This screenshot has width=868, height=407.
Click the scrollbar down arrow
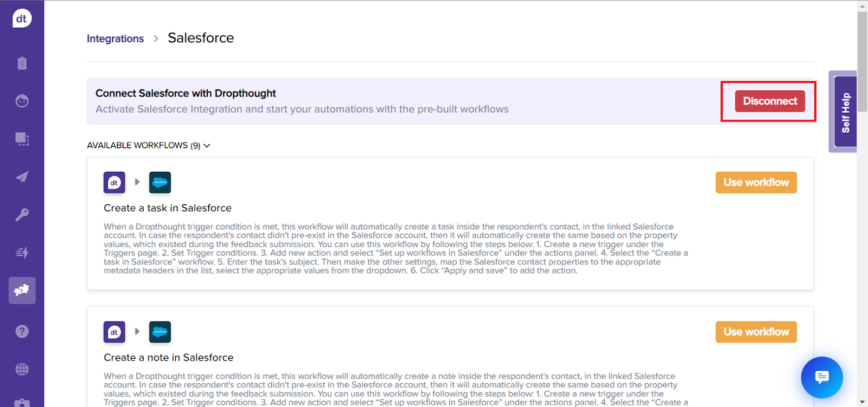coord(862,402)
